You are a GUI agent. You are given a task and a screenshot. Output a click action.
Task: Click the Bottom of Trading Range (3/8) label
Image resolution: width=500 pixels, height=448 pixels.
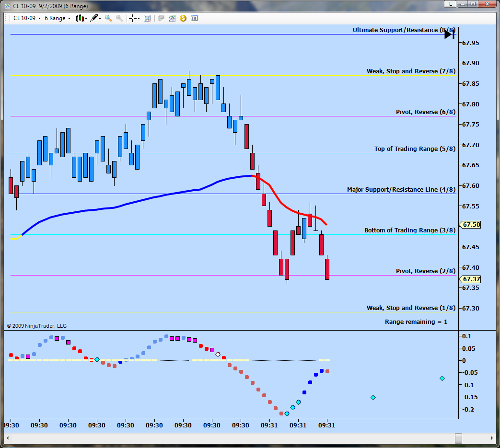pyautogui.click(x=410, y=230)
